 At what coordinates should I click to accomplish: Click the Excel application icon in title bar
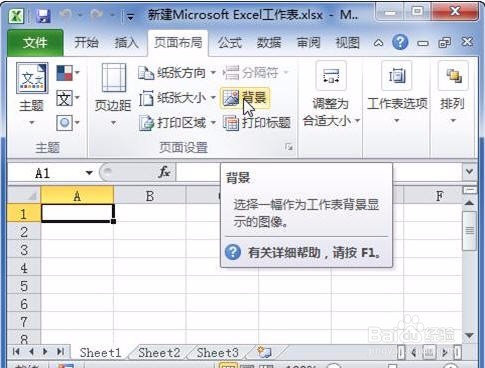[16, 16]
